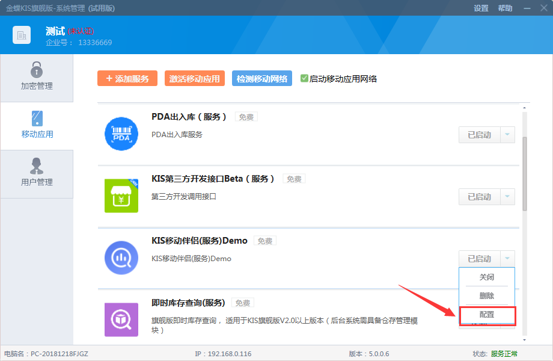Image resolution: width=553 pixels, height=361 pixels.
Task: Expand dropdown arrow for KIS第三方开发接口Beta
Action: click(508, 197)
